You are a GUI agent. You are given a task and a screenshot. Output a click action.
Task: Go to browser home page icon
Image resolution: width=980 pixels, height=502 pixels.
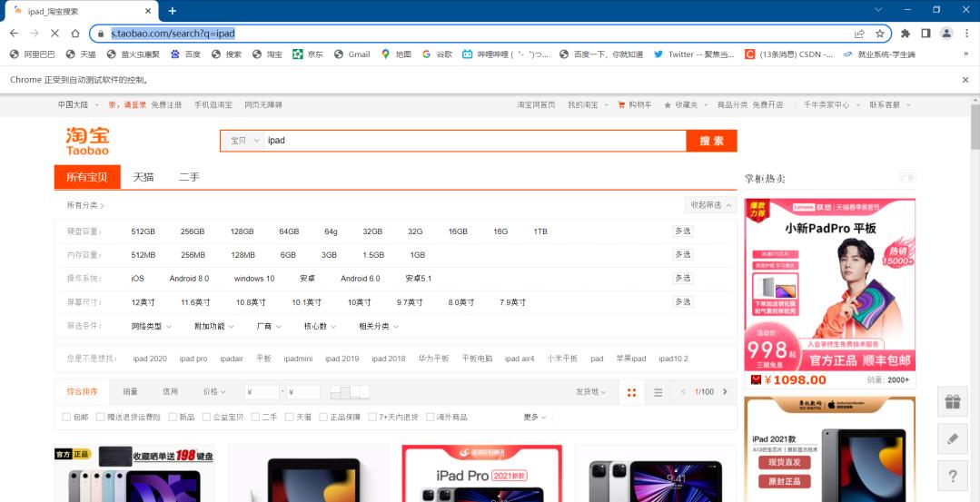pos(75,33)
